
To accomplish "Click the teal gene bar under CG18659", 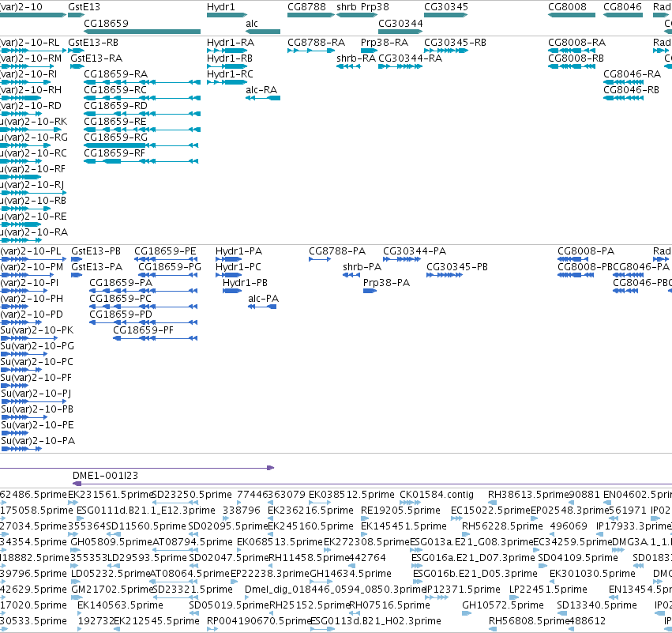I will tap(142, 32).
